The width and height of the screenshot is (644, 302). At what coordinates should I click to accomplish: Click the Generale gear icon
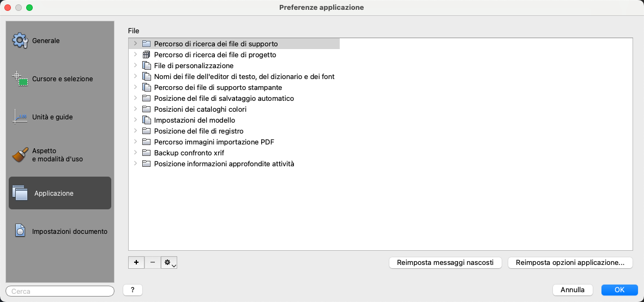(20, 40)
